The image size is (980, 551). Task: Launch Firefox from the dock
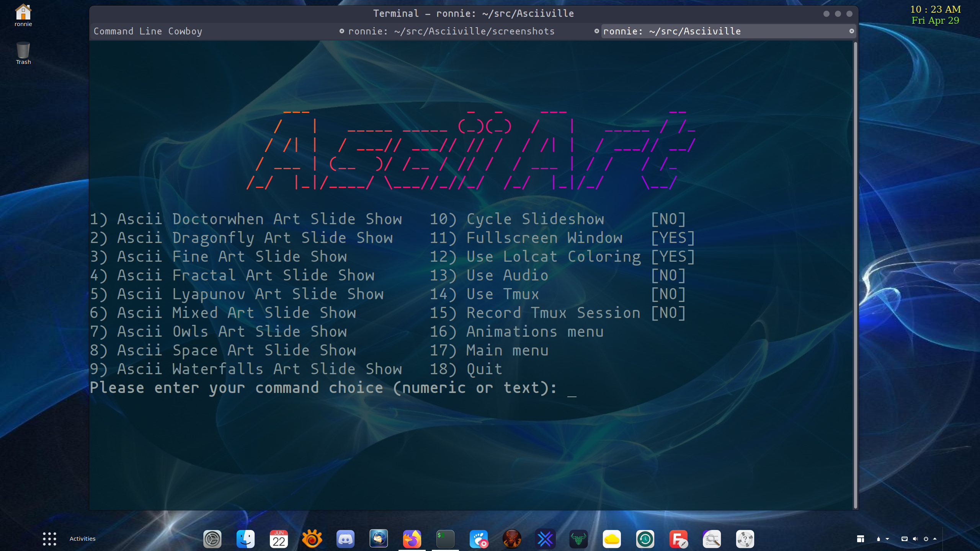tap(412, 539)
